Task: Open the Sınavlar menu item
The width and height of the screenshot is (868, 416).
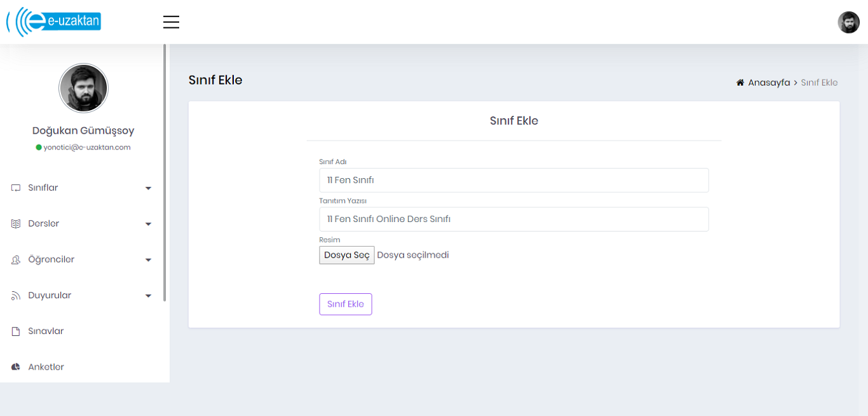Action: 46,331
